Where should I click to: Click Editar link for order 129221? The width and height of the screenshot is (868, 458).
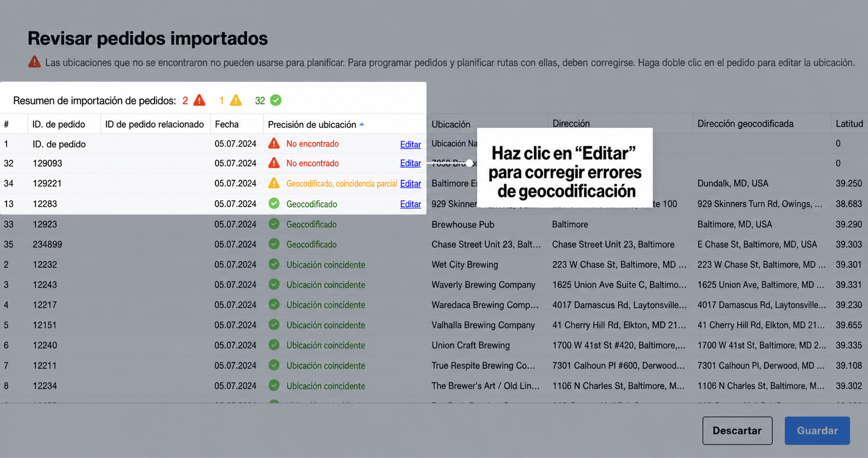410,184
